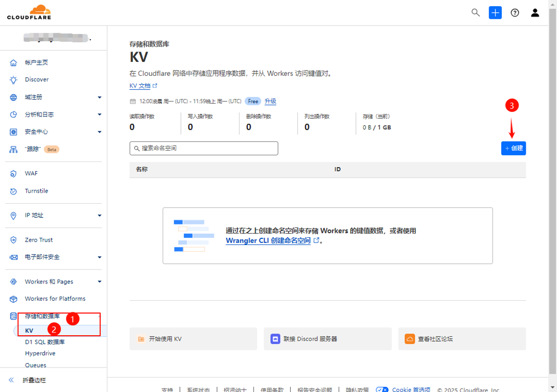Click the 帐户主页 home icon in sidebar
Screen dimensions: 557x392
pyautogui.click(x=13, y=63)
